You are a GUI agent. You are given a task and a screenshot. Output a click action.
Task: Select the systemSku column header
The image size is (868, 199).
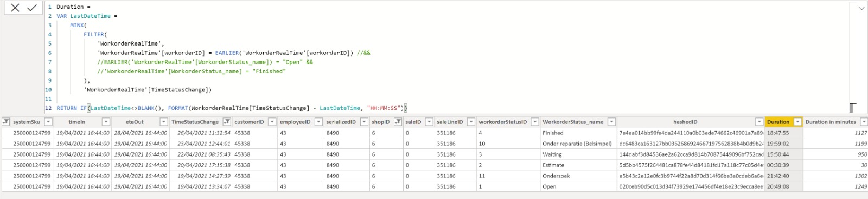pos(27,122)
